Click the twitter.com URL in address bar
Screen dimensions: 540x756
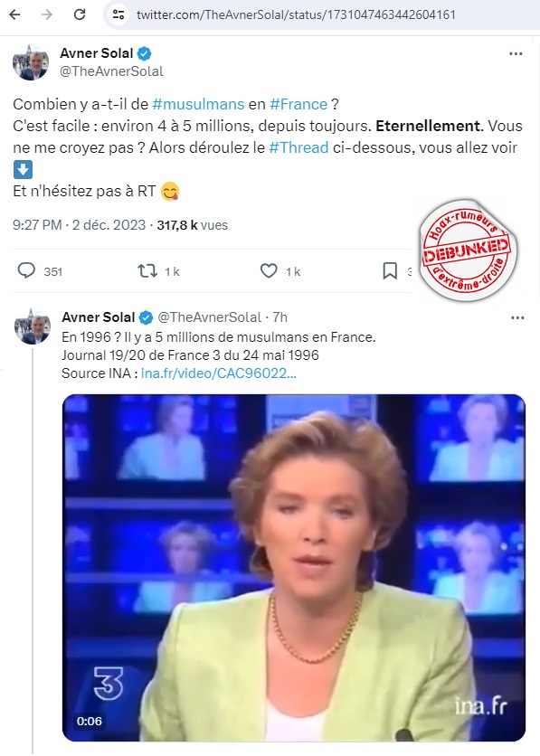(296, 14)
